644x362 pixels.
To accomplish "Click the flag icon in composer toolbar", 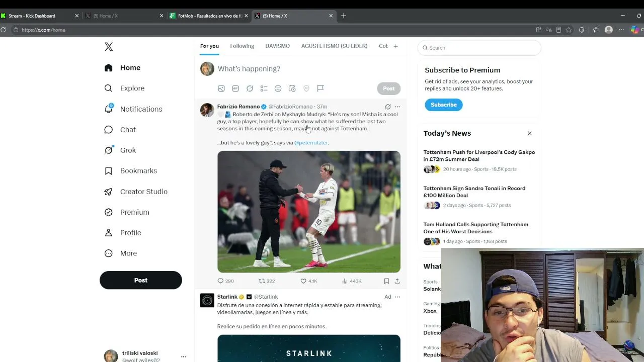I will (320, 88).
